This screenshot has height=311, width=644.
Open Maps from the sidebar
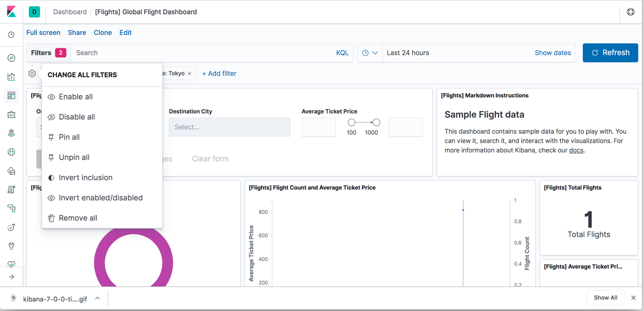[x=11, y=133]
